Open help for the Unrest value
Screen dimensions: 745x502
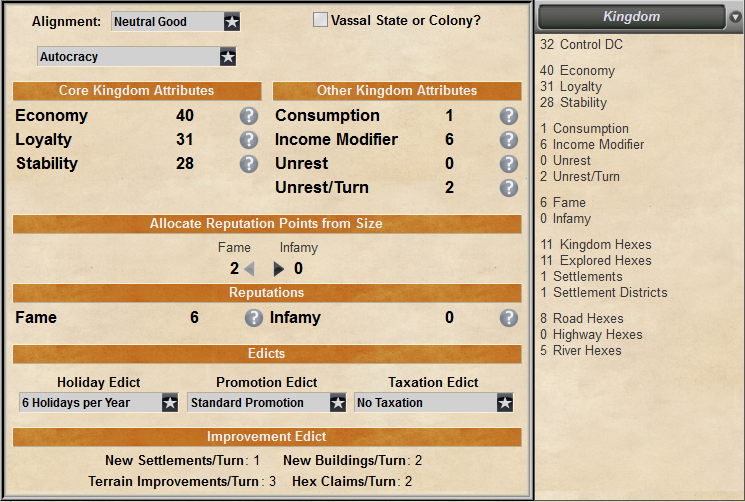(509, 164)
